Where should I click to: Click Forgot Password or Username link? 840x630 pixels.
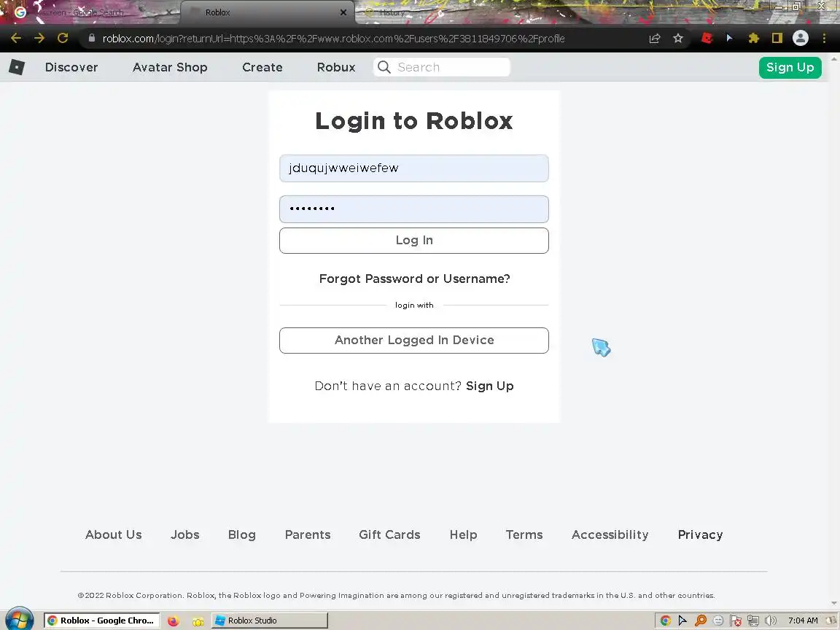(x=414, y=279)
